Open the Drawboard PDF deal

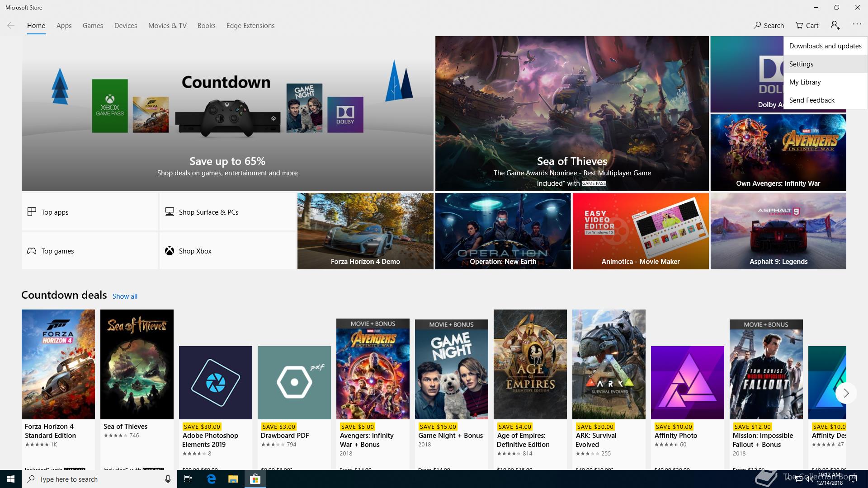tap(294, 408)
